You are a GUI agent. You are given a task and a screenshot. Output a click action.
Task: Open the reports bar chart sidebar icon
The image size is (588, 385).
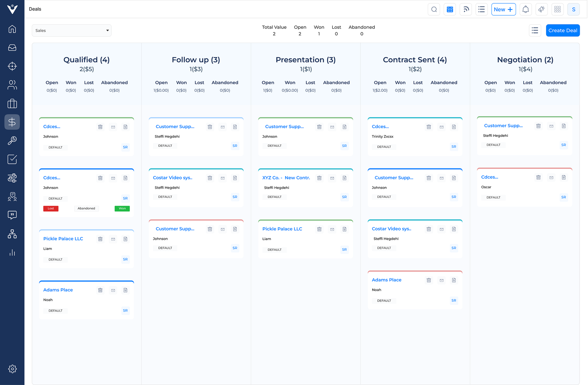coord(12,253)
